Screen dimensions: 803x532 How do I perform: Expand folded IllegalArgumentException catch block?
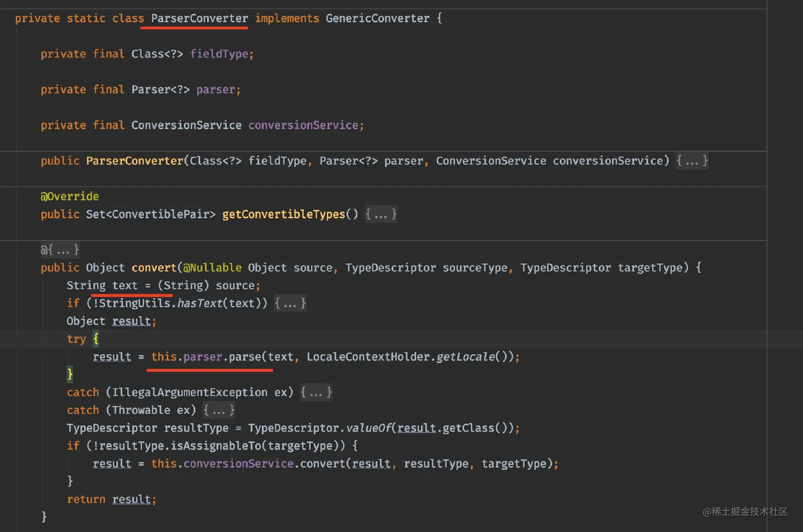316,392
